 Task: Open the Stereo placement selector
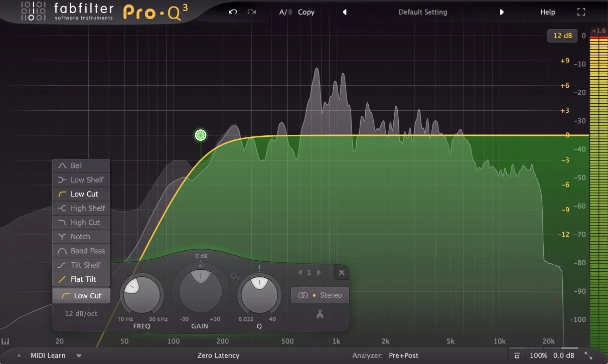pyautogui.click(x=320, y=295)
